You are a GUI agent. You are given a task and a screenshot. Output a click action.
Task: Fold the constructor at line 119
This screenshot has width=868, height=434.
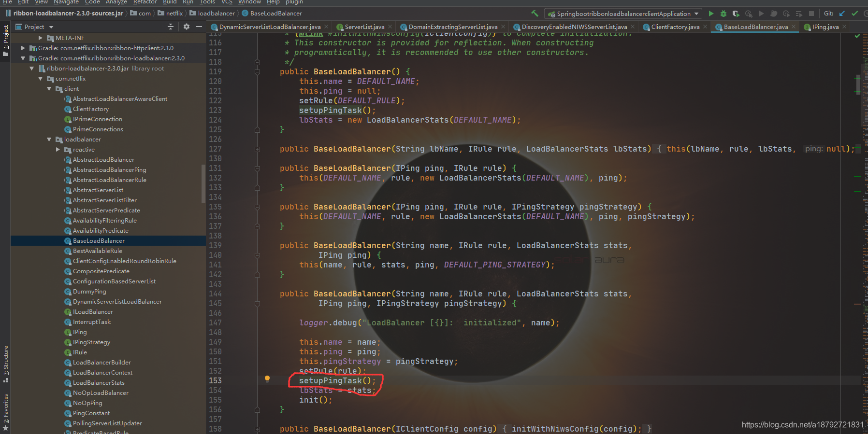(257, 72)
